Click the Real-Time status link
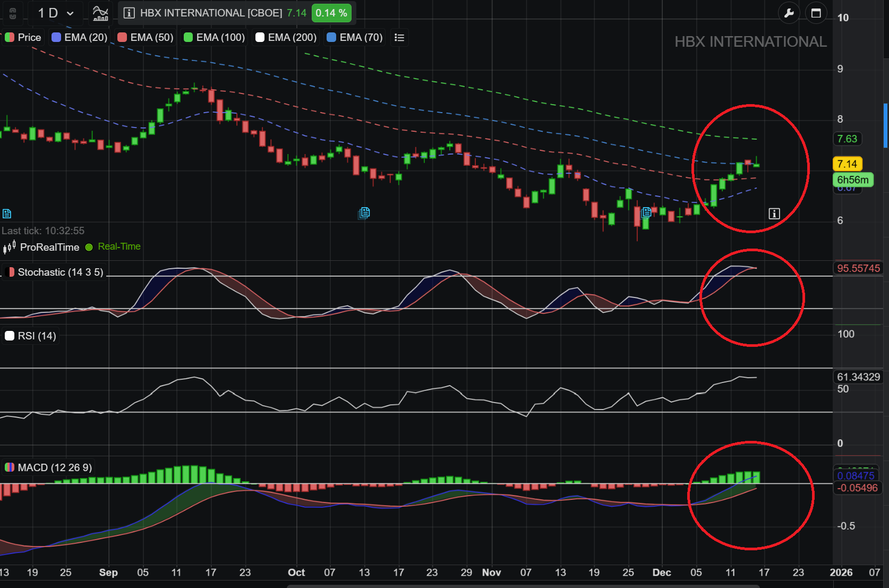 tap(118, 246)
